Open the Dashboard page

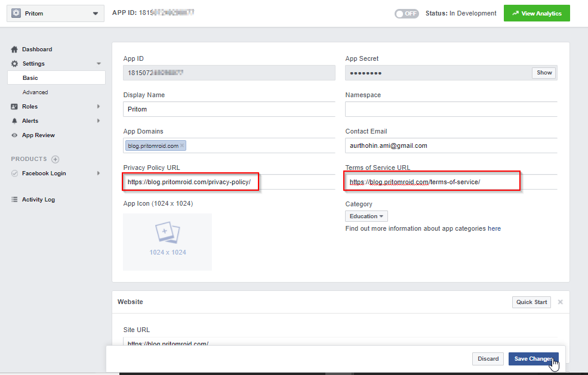click(37, 49)
